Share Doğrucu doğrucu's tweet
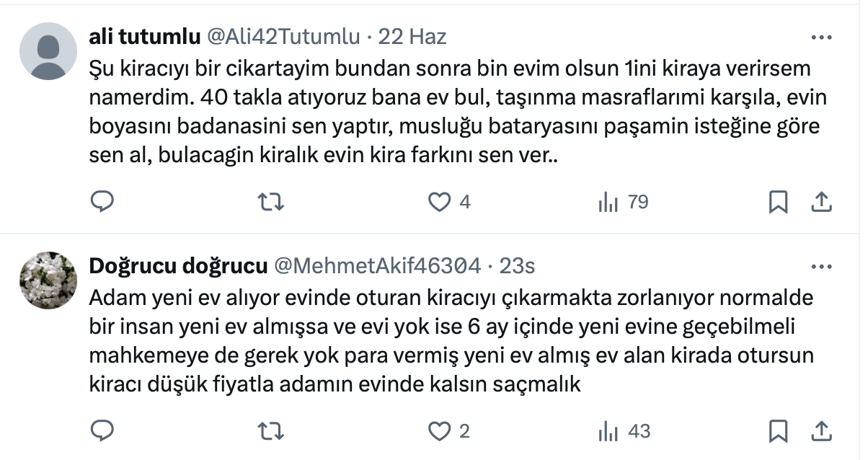This screenshot has height=460, width=868. pos(821,431)
